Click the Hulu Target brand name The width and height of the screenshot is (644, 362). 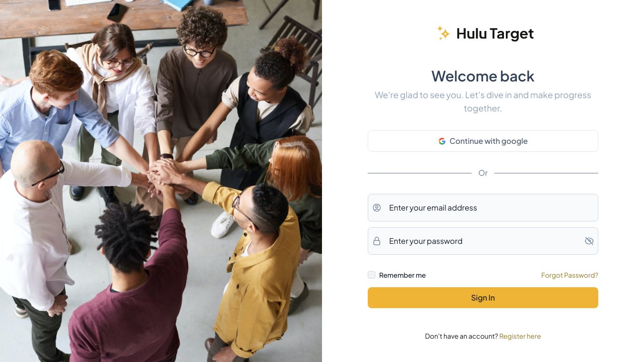point(495,33)
